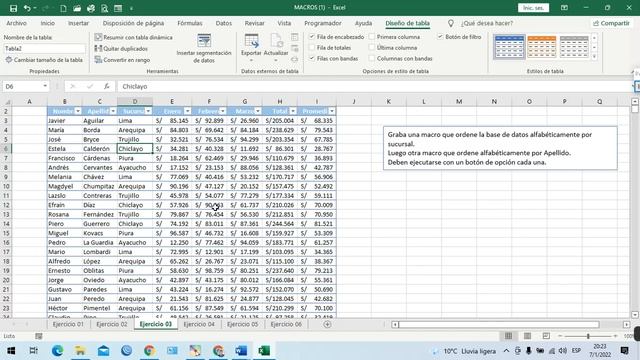Switch to the Programador ribbon tab

click(322, 23)
